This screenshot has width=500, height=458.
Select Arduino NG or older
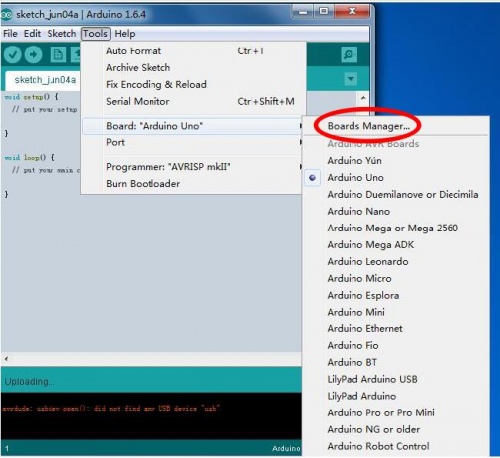tap(397, 429)
